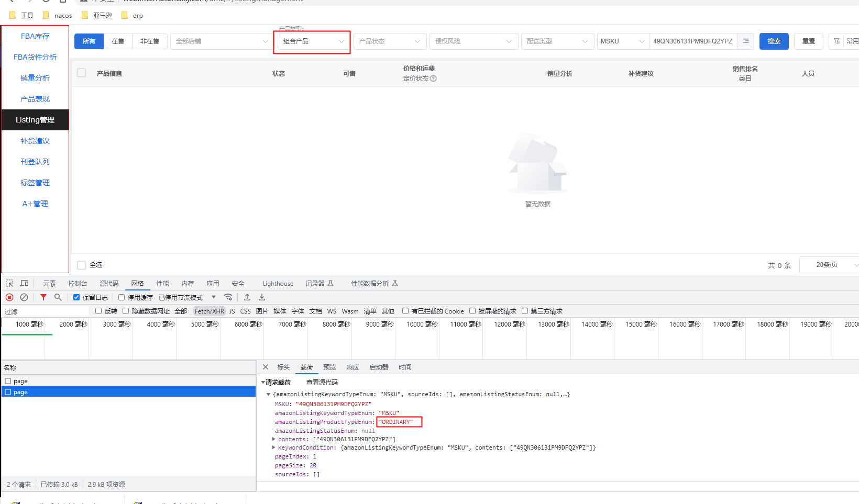Stop recording network log
Viewport: 859px width, 504px height.
[x=9, y=297]
